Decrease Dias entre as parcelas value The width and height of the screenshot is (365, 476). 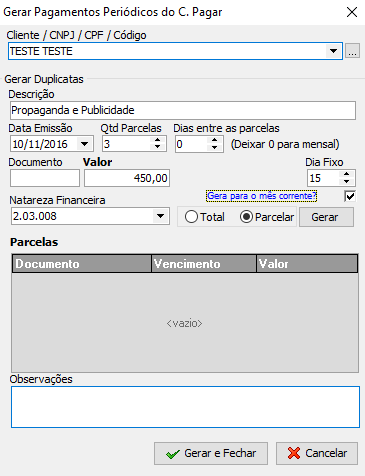214,147
